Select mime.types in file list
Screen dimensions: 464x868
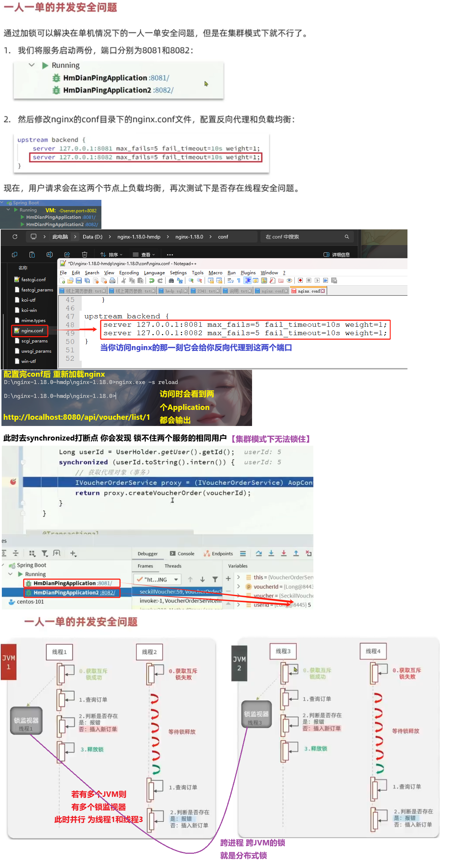[30, 321]
